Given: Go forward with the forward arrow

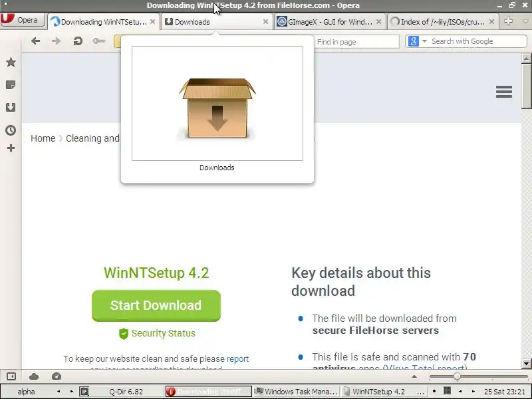Looking at the screenshot, I should point(56,41).
